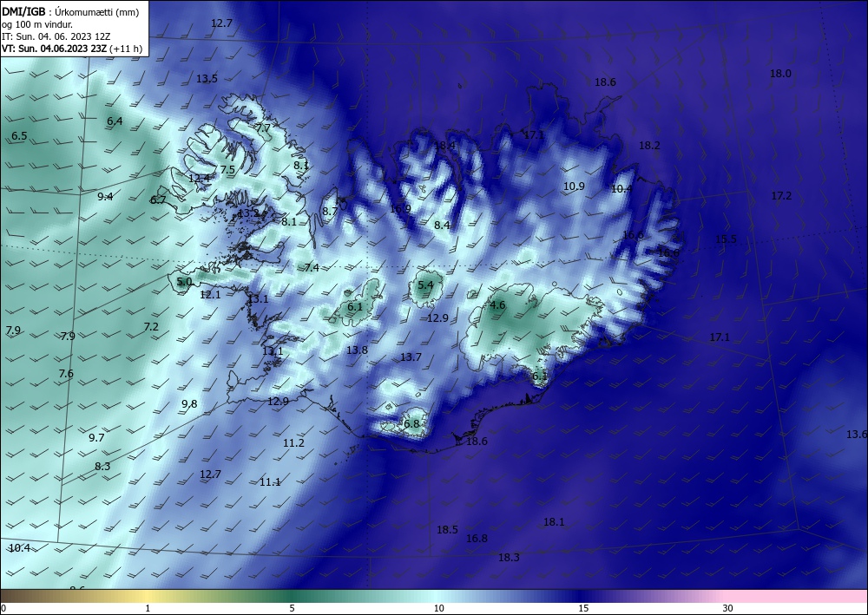Click the 13.6 value at the right edge

[857, 435]
